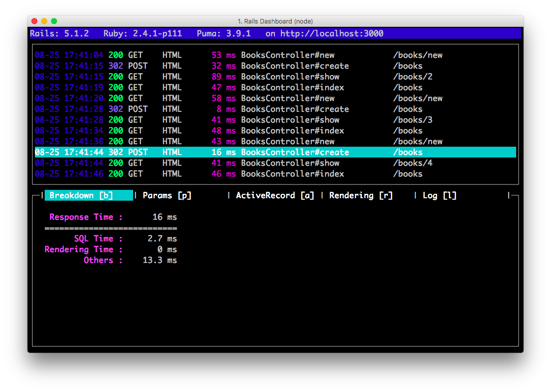Switch to the Breakdown [b] tab
Viewport: 551px width, 392px height.
[89, 195]
